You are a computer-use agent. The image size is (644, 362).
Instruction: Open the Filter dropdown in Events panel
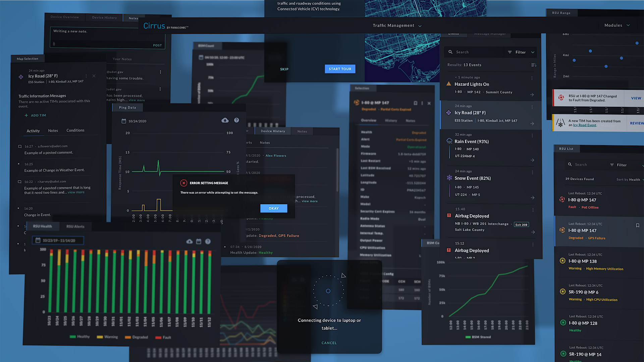pos(521,52)
